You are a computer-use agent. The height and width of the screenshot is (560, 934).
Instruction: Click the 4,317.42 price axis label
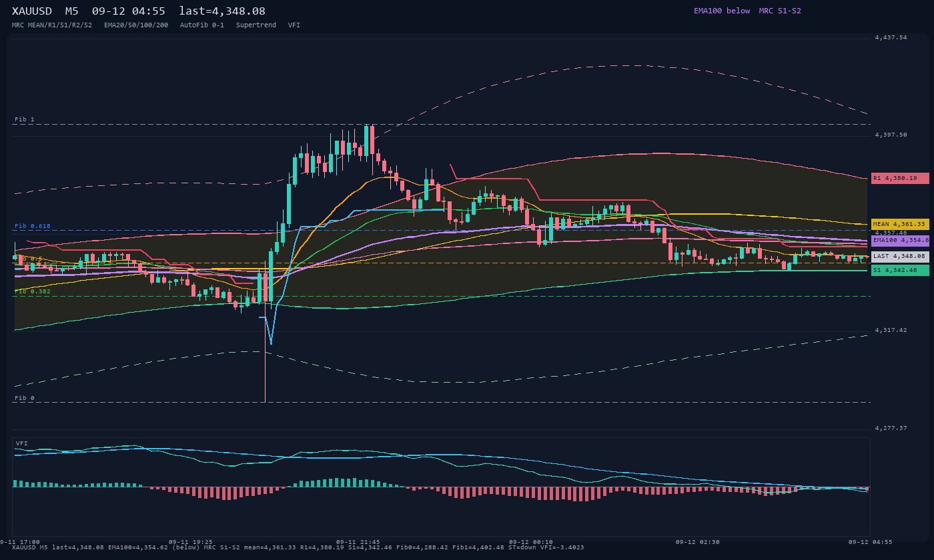tap(891, 330)
